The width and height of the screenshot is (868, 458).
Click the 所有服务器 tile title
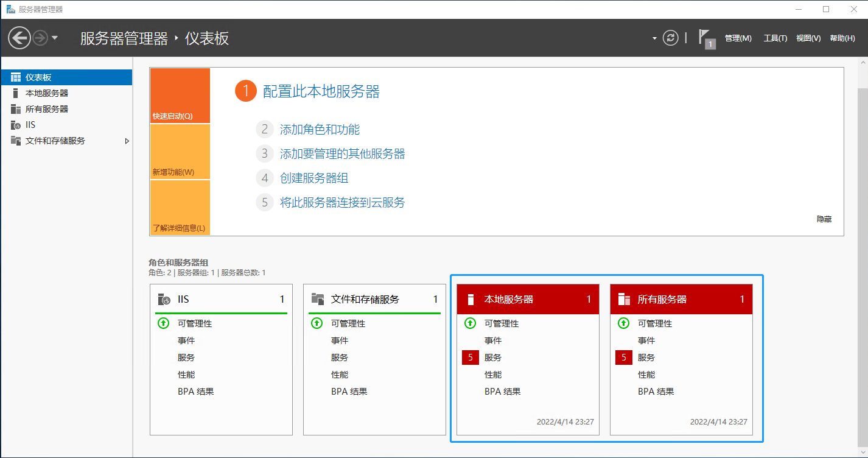[662, 299]
